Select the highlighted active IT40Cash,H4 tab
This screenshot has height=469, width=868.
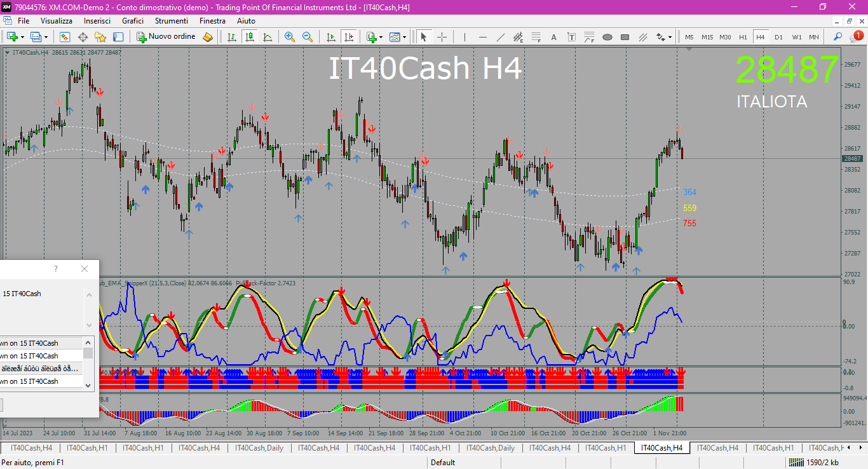[662, 448]
